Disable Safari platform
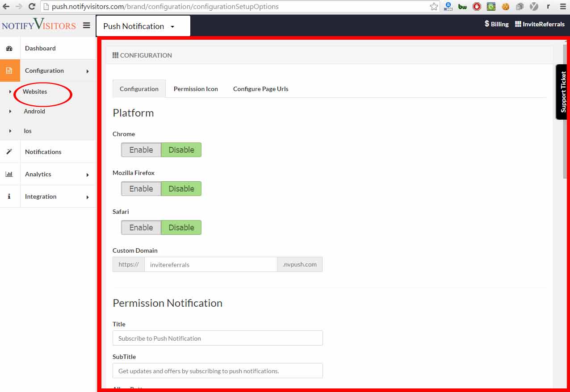This screenshot has width=570, height=392. pos(181,227)
